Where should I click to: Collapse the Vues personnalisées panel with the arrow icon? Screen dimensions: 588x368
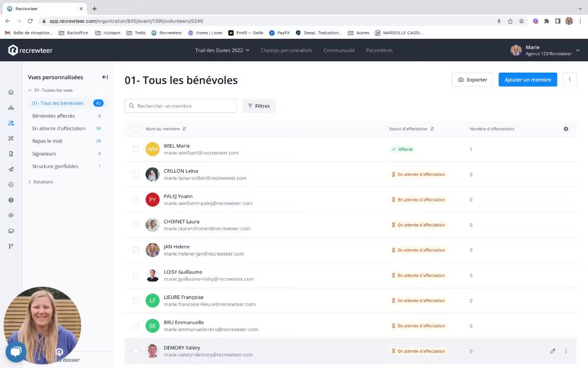coord(105,77)
